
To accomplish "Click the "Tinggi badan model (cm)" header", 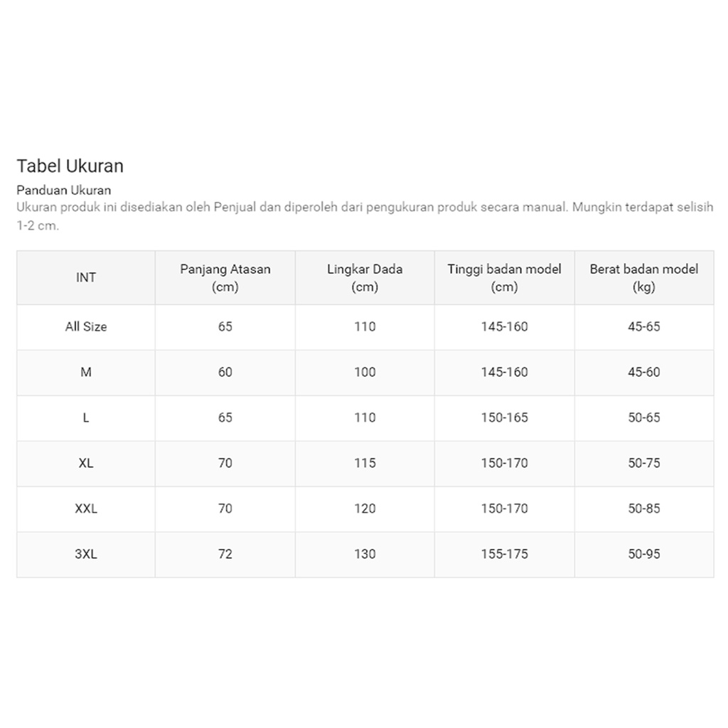I will 504,278.
